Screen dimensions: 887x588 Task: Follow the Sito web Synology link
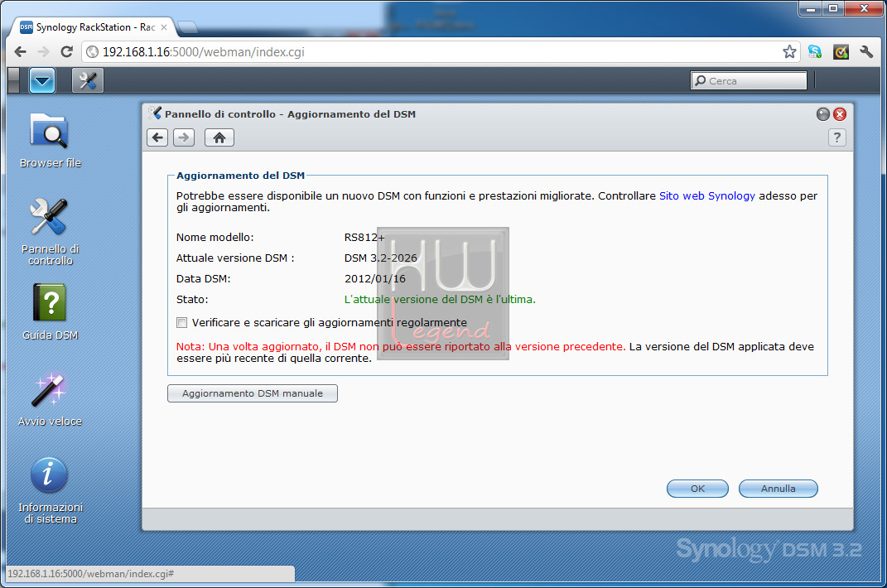tap(707, 195)
